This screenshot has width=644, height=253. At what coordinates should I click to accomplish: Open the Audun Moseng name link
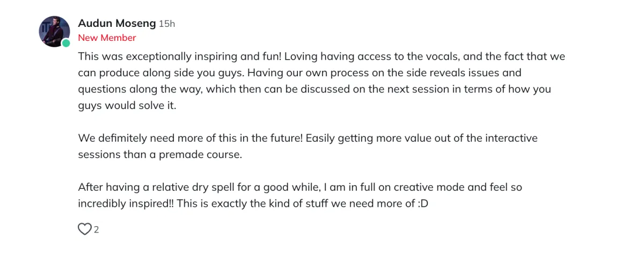click(117, 23)
